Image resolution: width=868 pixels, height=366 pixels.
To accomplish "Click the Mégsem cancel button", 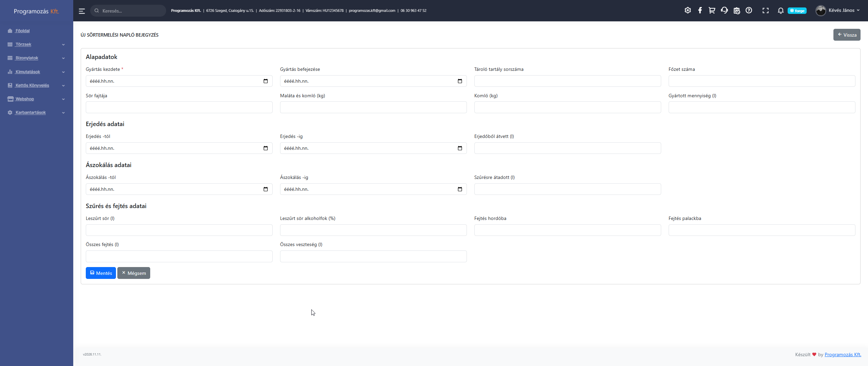I will pos(134,273).
